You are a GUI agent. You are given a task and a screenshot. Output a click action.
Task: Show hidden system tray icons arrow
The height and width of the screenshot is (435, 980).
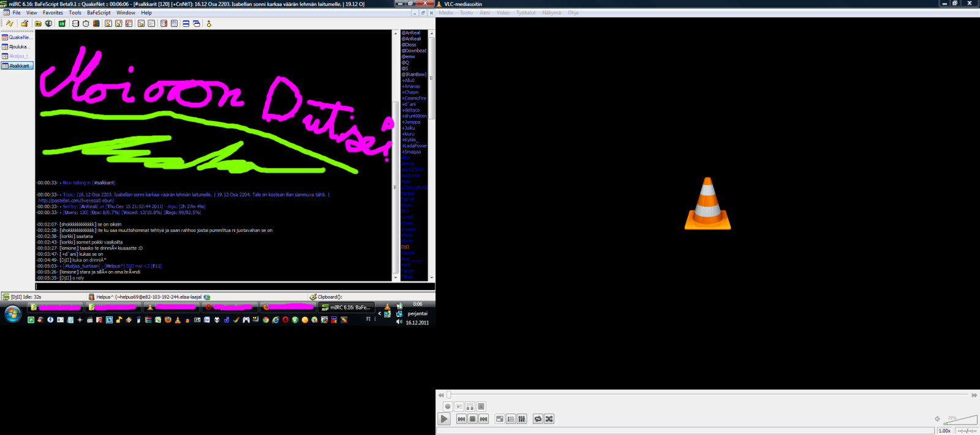click(379, 313)
